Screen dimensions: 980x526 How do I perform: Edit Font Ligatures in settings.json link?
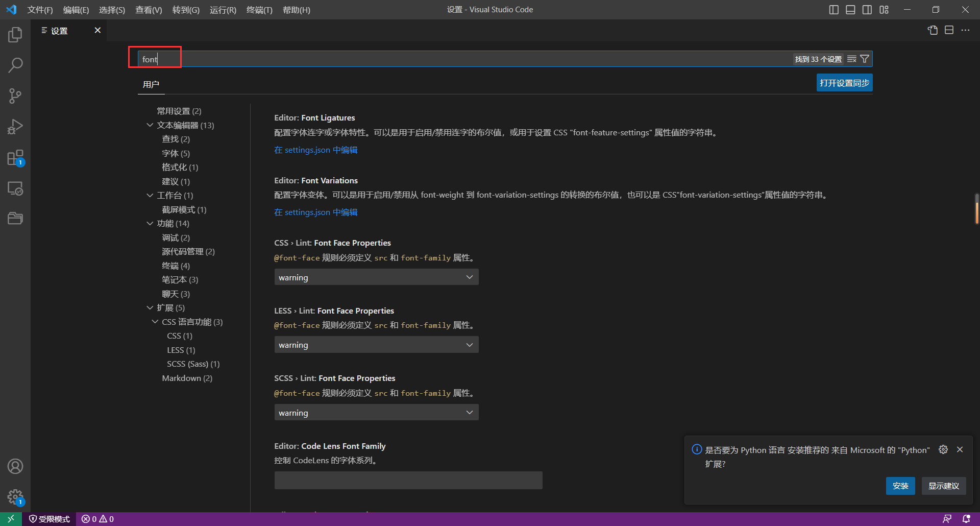click(x=316, y=150)
